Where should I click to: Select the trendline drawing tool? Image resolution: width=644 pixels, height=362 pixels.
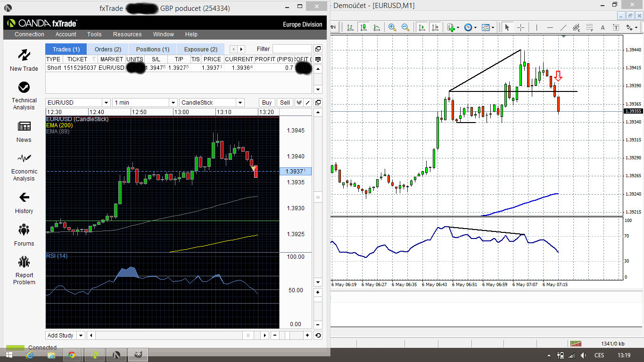click(x=563, y=27)
